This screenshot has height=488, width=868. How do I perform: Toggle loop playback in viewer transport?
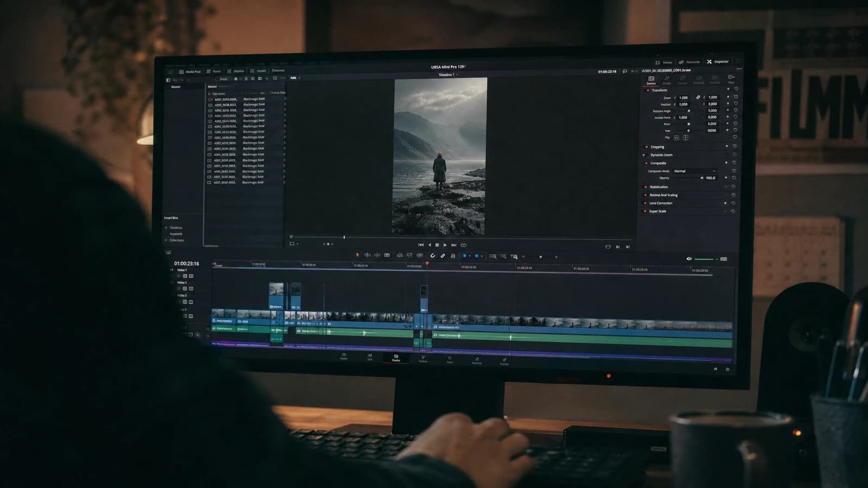[463, 245]
